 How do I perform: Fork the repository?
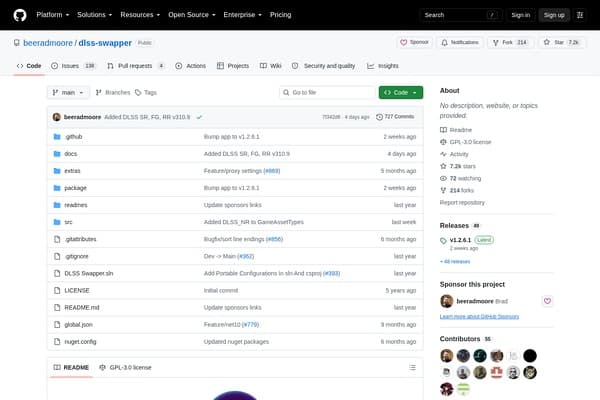(510, 42)
